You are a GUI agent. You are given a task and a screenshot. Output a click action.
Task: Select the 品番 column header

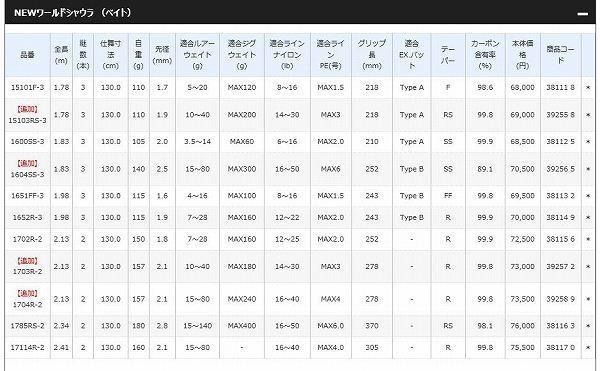point(28,55)
